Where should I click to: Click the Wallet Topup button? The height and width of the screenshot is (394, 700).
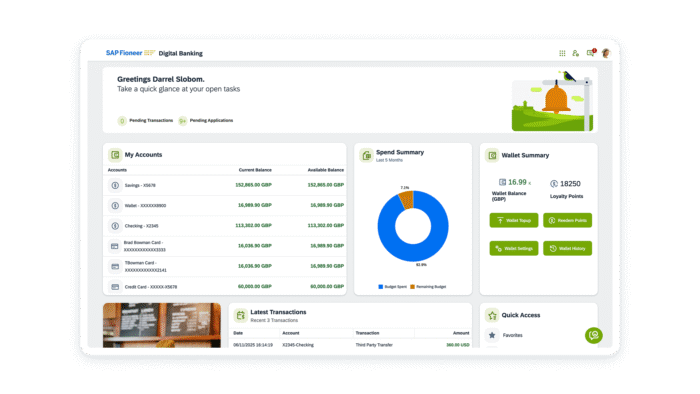[514, 220]
